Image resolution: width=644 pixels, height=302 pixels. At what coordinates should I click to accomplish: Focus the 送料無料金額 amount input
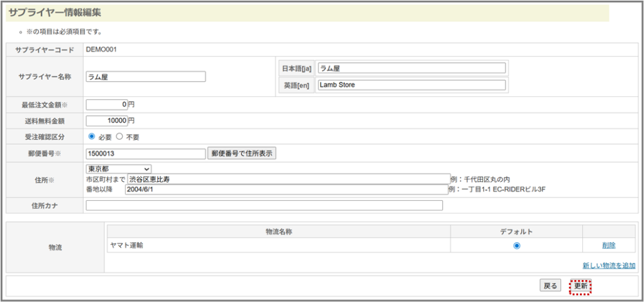107,120
